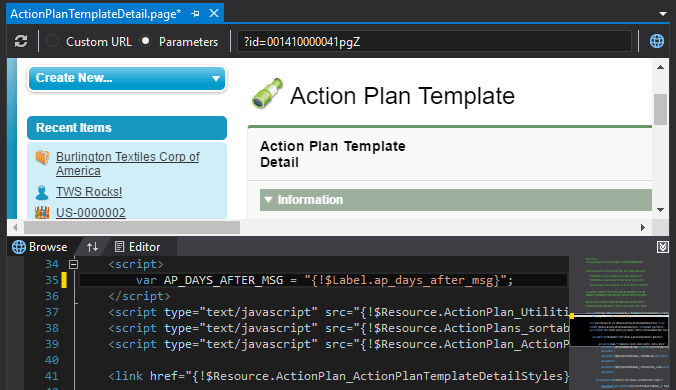This screenshot has width=676, height=390.
Task: Open the Create New... dropdown
Action: [127, 78]
